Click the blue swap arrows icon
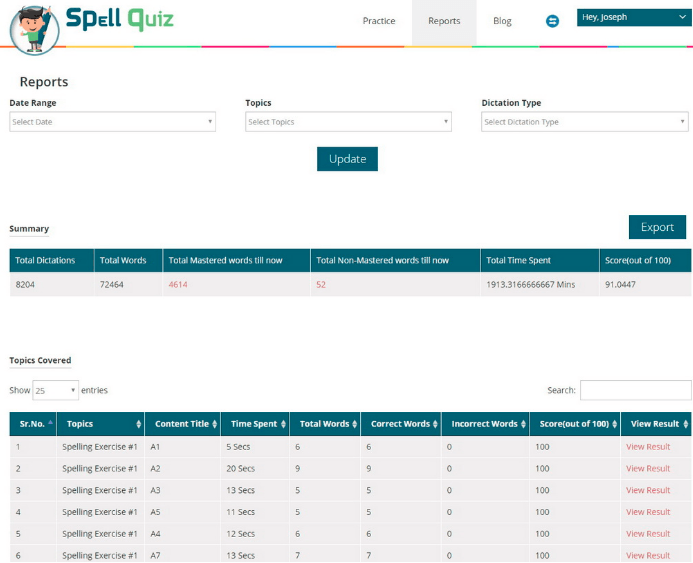Viewport: 693px width, 563px height. click(552, 21)
